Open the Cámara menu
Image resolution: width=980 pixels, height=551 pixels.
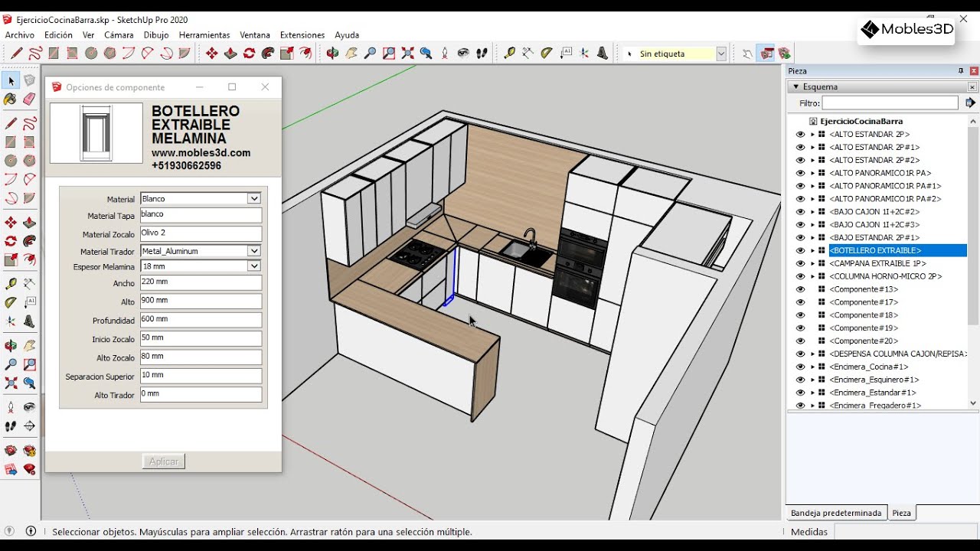pyautogui.click(x=119, y=35)
